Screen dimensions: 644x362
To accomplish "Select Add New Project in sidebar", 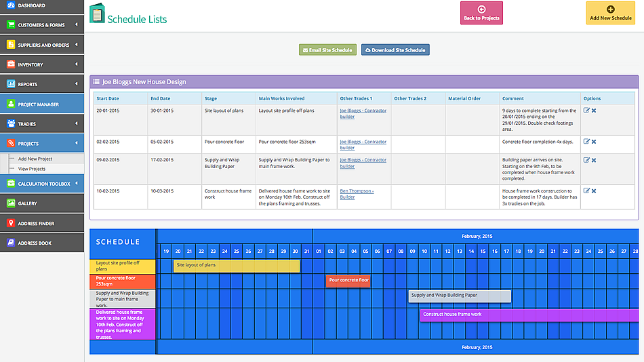I will [x=35, y=159].
